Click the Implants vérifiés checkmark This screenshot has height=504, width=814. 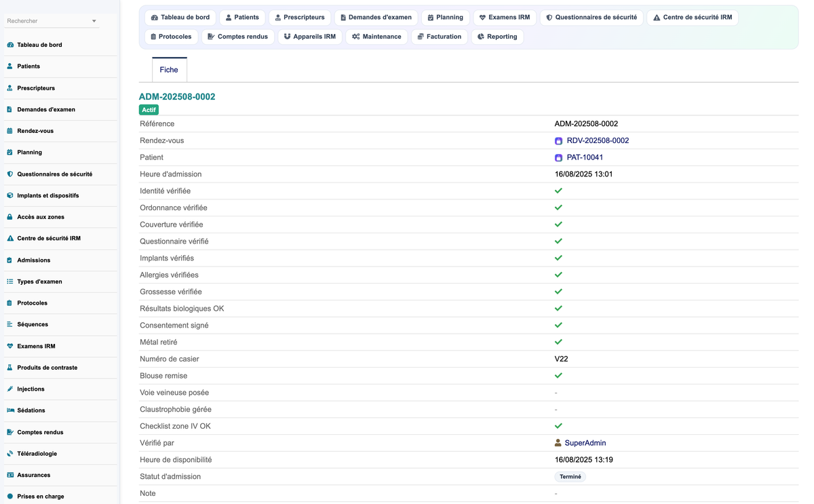pos(558,258)
